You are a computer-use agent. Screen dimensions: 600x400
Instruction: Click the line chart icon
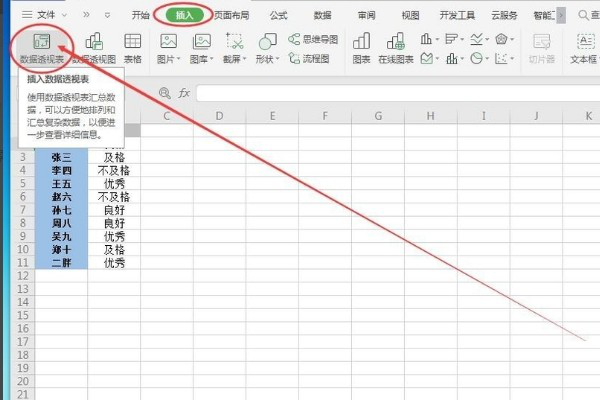(476, 39)
